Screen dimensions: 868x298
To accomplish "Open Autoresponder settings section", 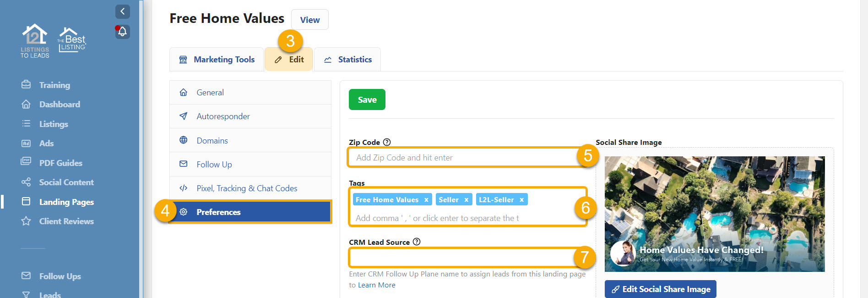I will 223,116.
